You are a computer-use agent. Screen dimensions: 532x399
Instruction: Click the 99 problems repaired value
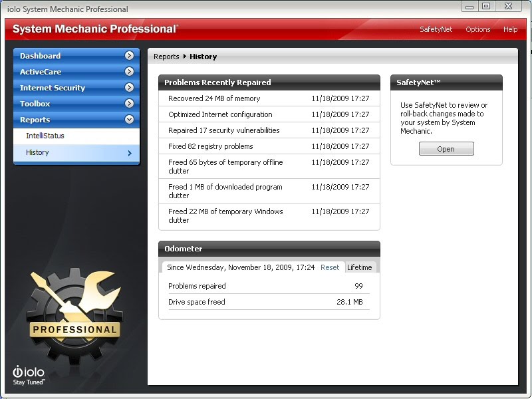[358, 286]
